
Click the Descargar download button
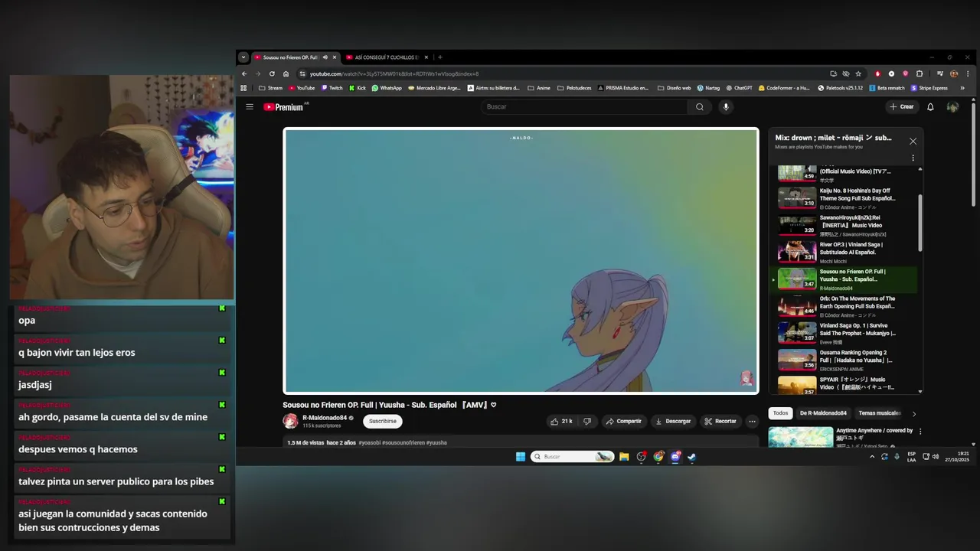[672, 421]
